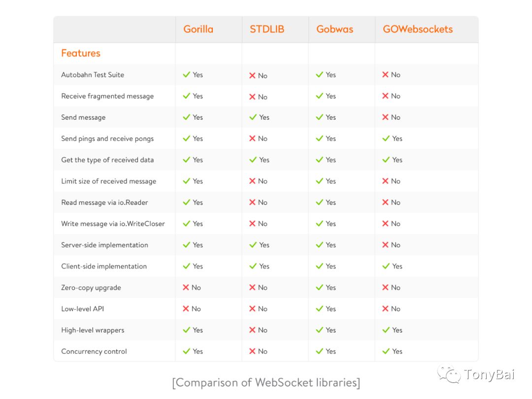Image resolution: width=532 pixels, height=399 pixels.
Task: Select the Gobwas column header
Action: coord(335,29)
